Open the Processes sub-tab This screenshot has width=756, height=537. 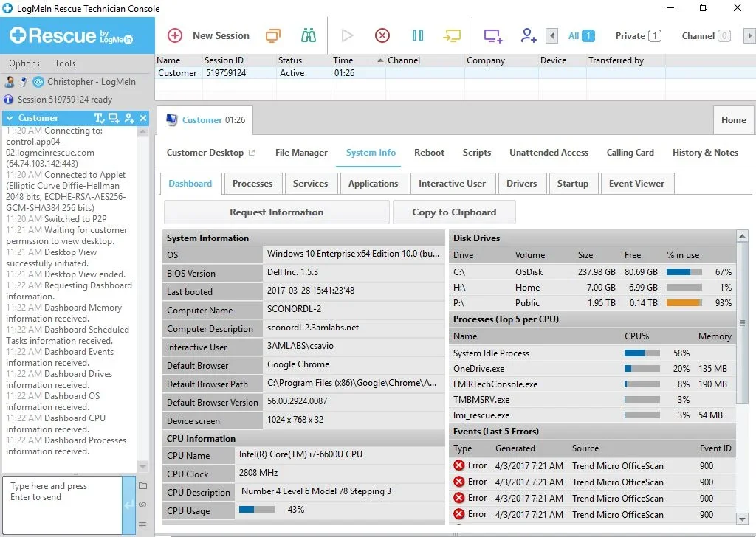(252, 184)
